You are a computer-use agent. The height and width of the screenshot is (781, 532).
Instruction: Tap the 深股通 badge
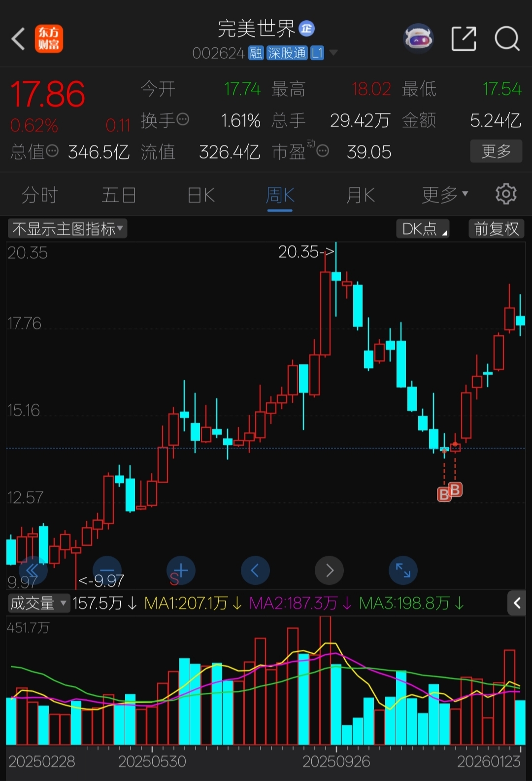(287, 53)
